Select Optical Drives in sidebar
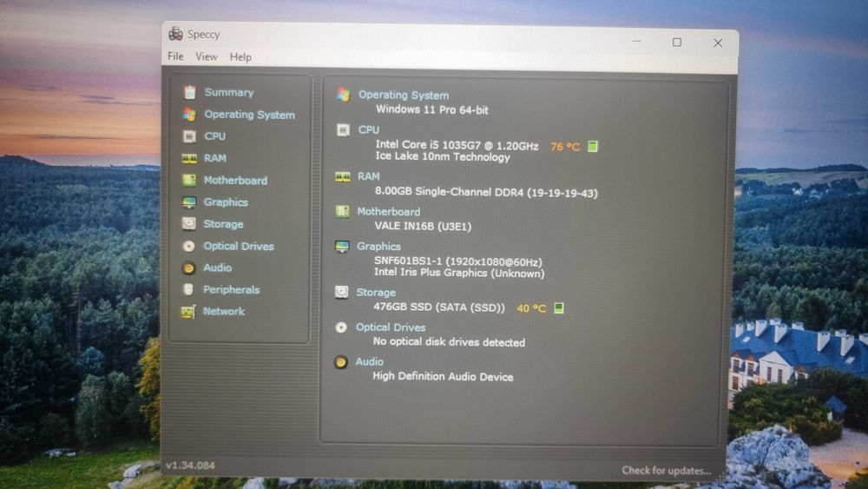 (x=239, y=246)
